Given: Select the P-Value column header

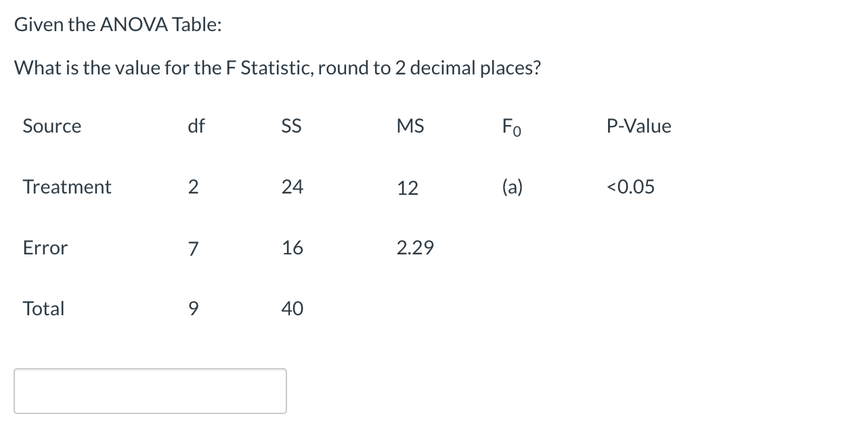Looking at the screenshot, I should coord(638,125).
